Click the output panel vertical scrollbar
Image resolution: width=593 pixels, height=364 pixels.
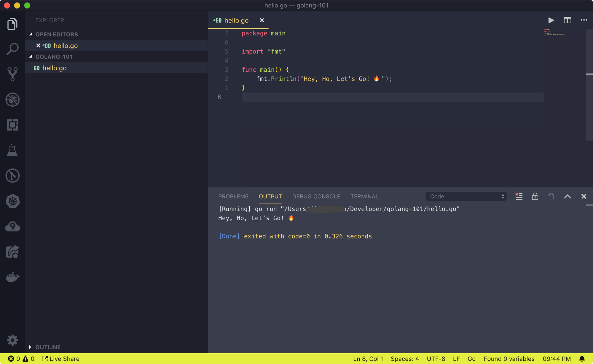(x=589, y=278)
